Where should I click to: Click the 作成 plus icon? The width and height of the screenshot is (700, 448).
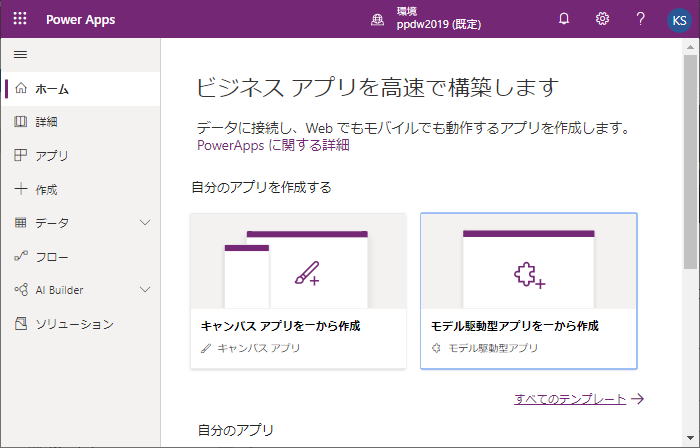(21, 189)
